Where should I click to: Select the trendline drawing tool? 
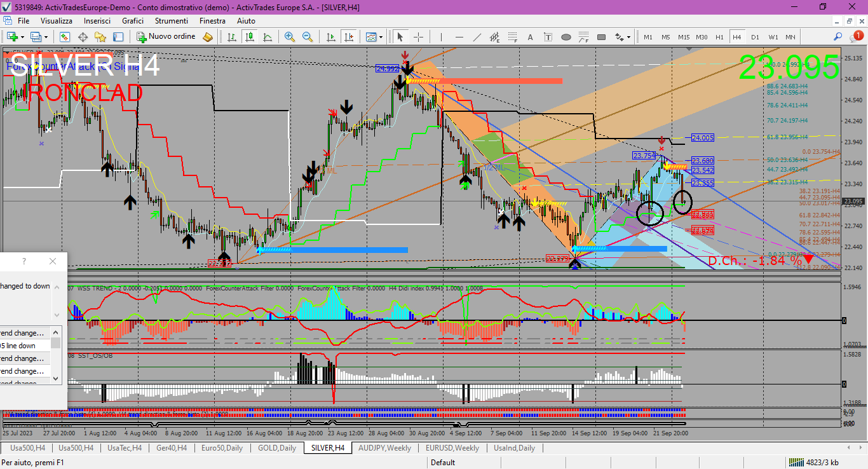[477, 37]
